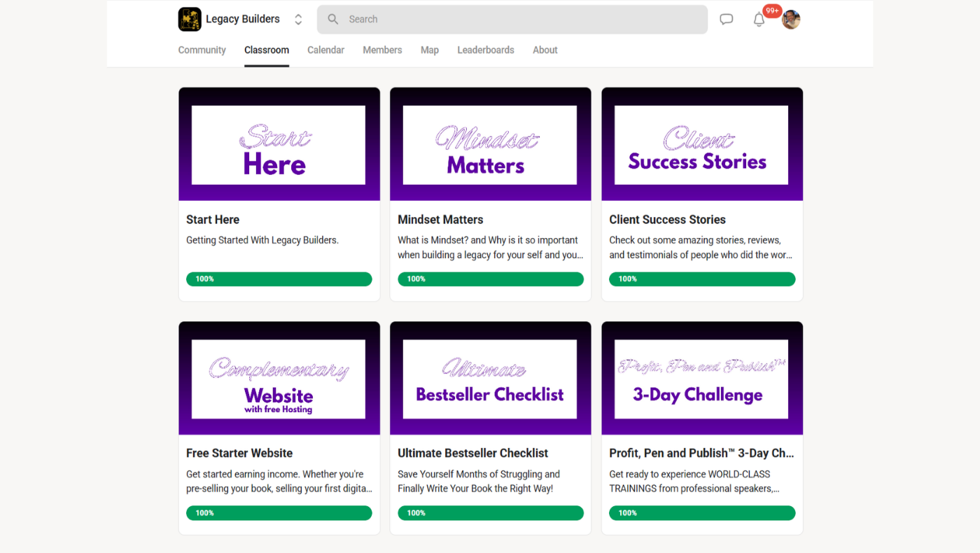Screen dimensions: 980x553
Task: Expand the Legacy Builders group switcher
Action: 298,20
